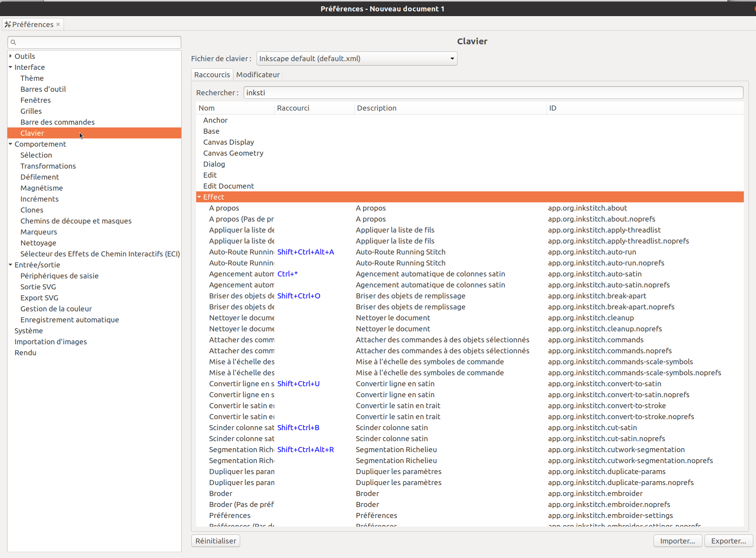This screenshot has height=558, width=756.
Task: Select the Anchor shortcut group
Action: [215, 120]
